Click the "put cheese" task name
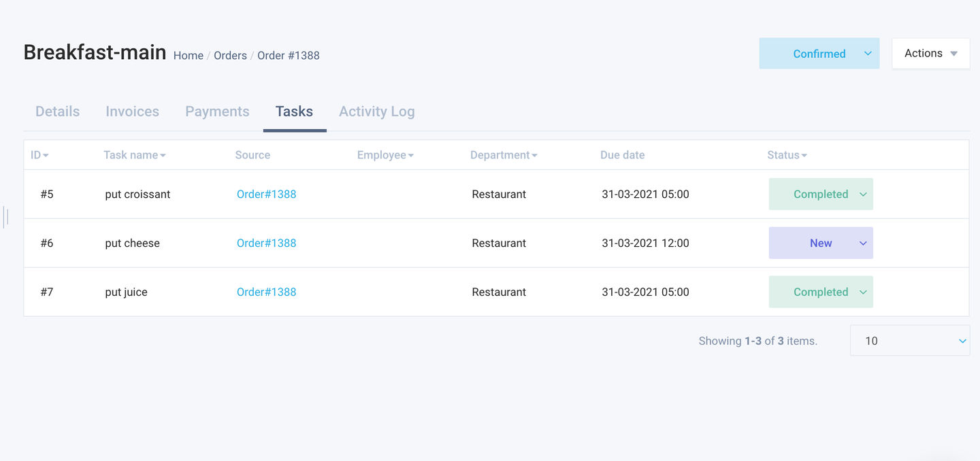980x461 pixels. point(132,243)
